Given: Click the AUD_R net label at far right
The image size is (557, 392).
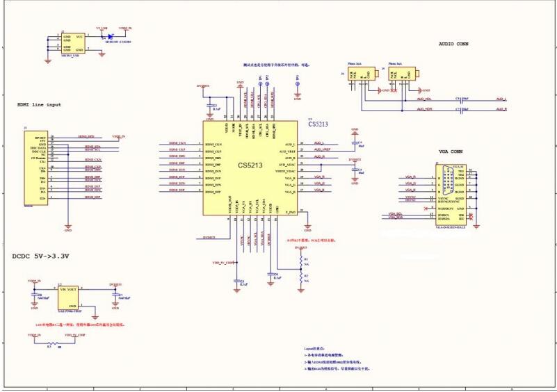Looking at the screenshot, I should click(501, 109).
